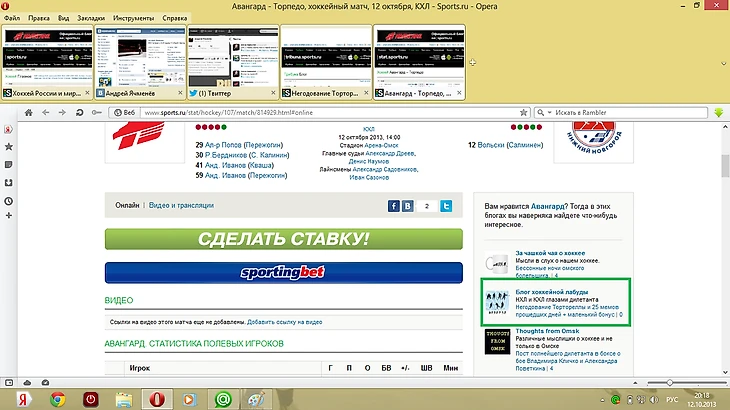Open Paint from the taskbar
Image resolution: width=730 pixels, height=410 pixels.
(256, 399)
